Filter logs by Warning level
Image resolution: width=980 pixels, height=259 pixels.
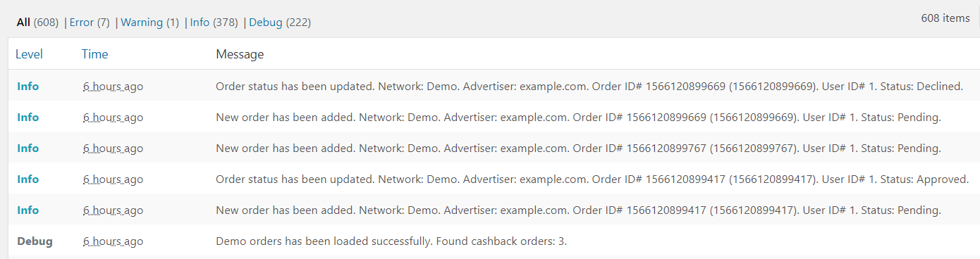pyautogui.click(x=142, y=23)
